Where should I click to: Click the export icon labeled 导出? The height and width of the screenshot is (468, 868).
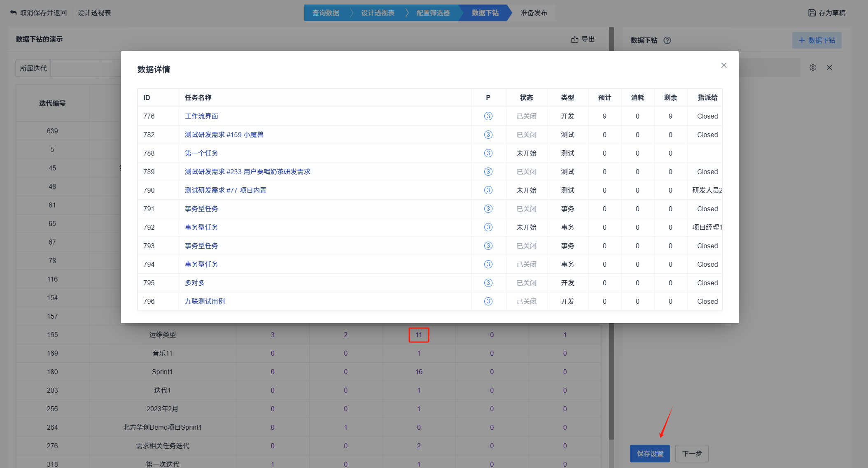[x=575, y=40]
